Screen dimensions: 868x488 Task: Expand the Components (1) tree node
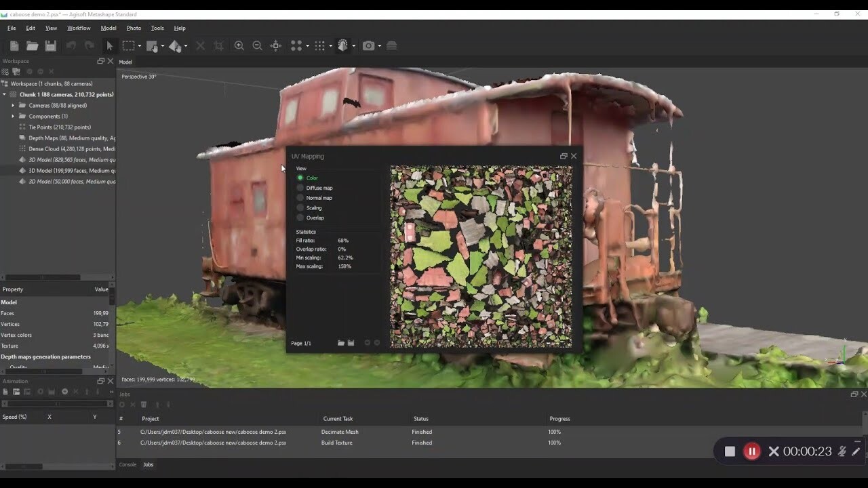[x=13, y=116]
